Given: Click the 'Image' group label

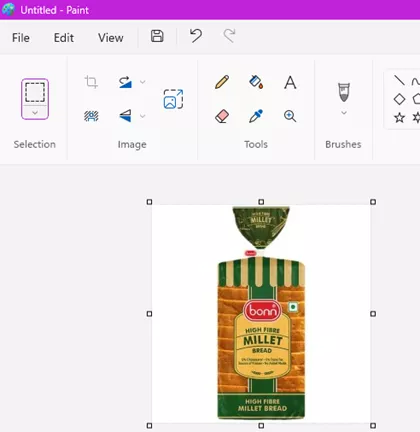Looking at the screenshot, I should point(132,145).
